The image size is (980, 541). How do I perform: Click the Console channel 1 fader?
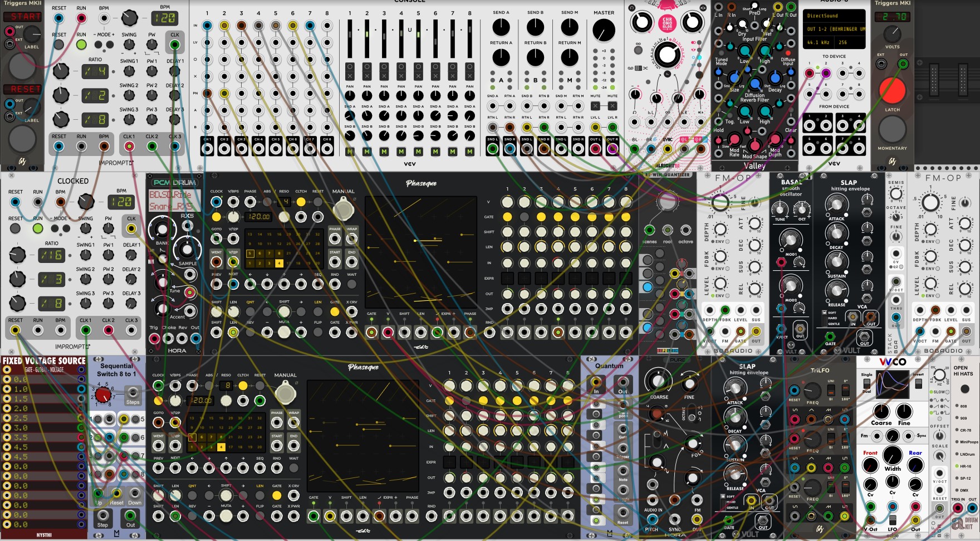(x=350, y=40)
